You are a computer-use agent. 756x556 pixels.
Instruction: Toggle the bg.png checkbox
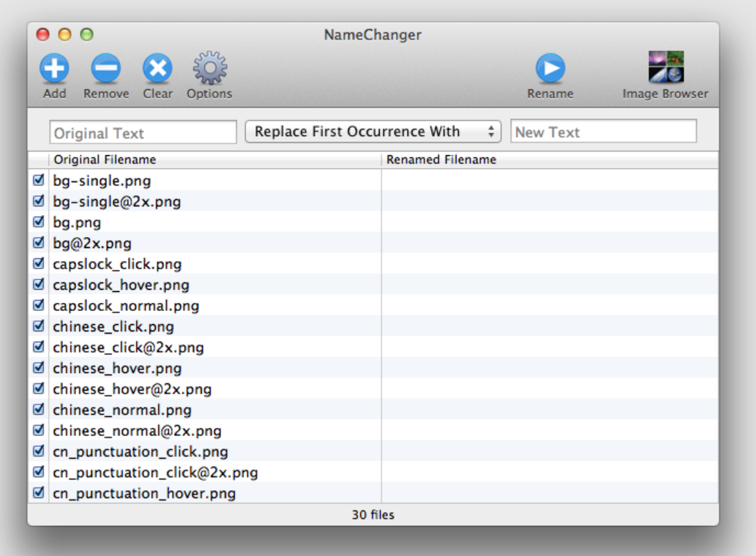coord(39,222)
